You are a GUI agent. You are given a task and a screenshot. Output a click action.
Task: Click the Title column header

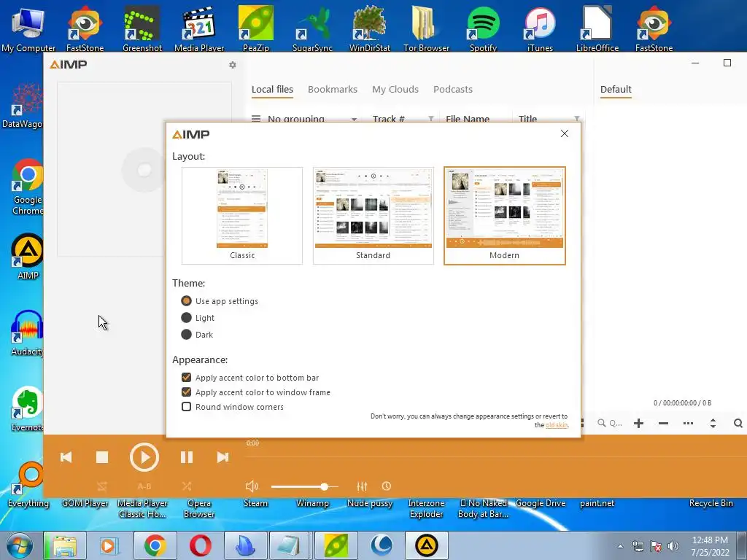528,119
